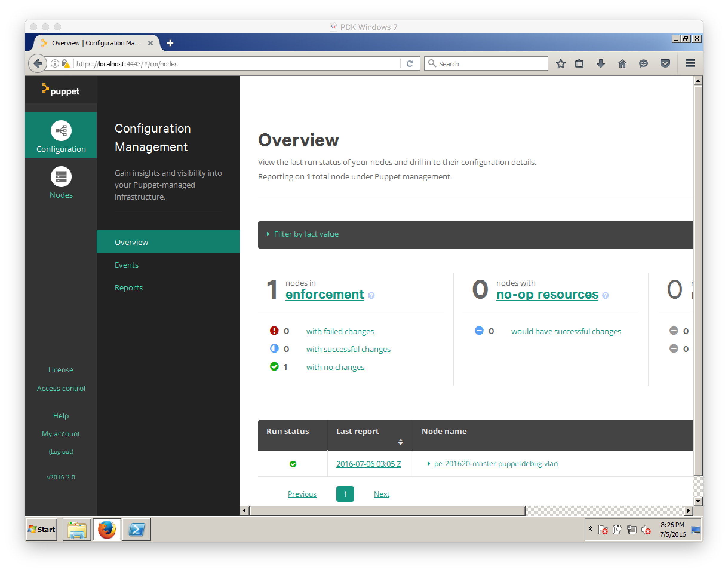
Task: Open would have successful changes link
Action: point(566,331)
